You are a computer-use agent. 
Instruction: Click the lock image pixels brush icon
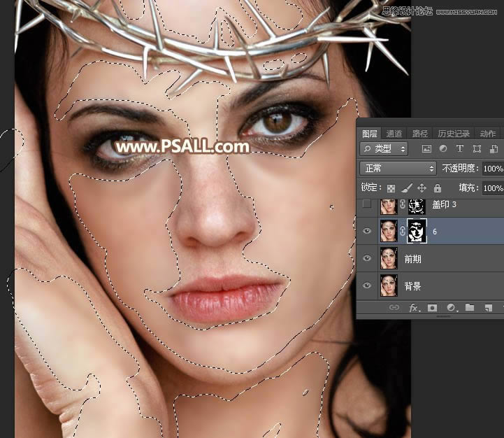tap(407, 188)
